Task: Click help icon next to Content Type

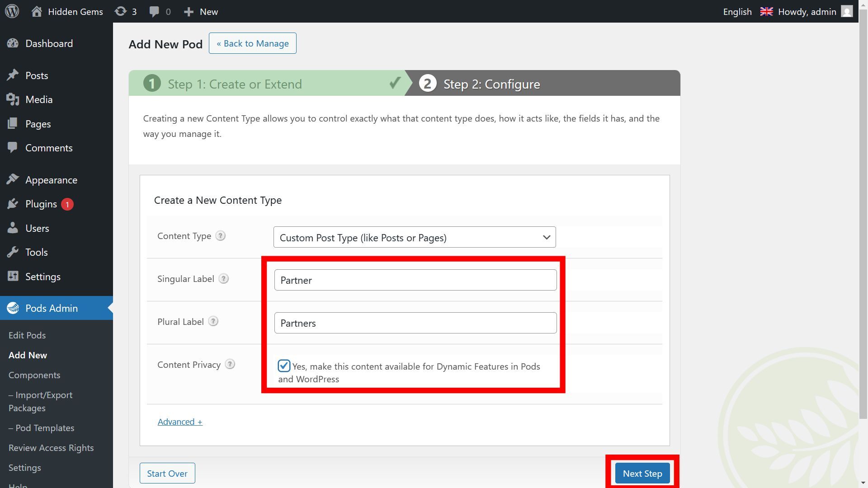Action: 220,236
